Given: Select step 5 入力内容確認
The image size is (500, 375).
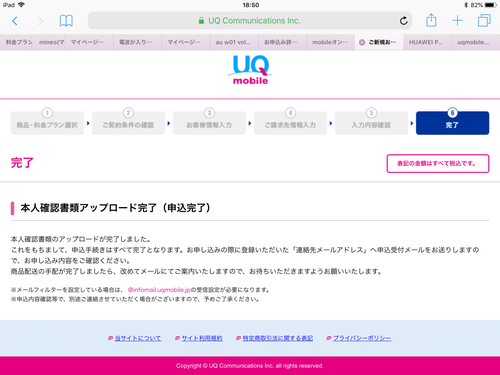Looking at the screenshot, I should tap(371, 123).
